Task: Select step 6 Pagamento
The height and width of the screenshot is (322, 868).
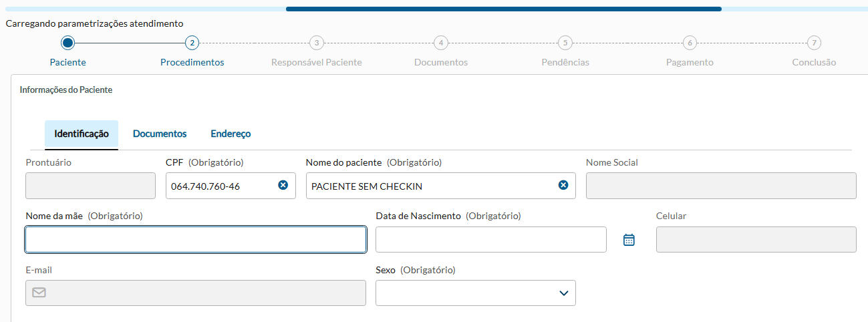Action: (690, 43)
